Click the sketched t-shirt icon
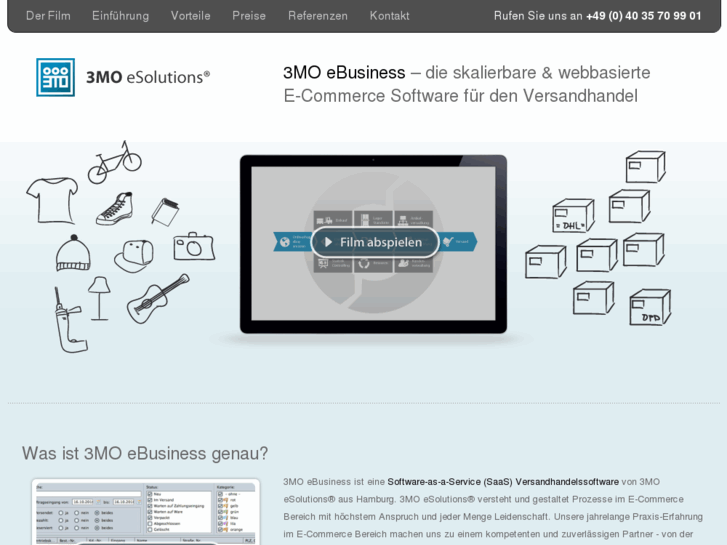The width and height of the screenshot is (727, 545). pyautogui.click(x=52, y=200)
